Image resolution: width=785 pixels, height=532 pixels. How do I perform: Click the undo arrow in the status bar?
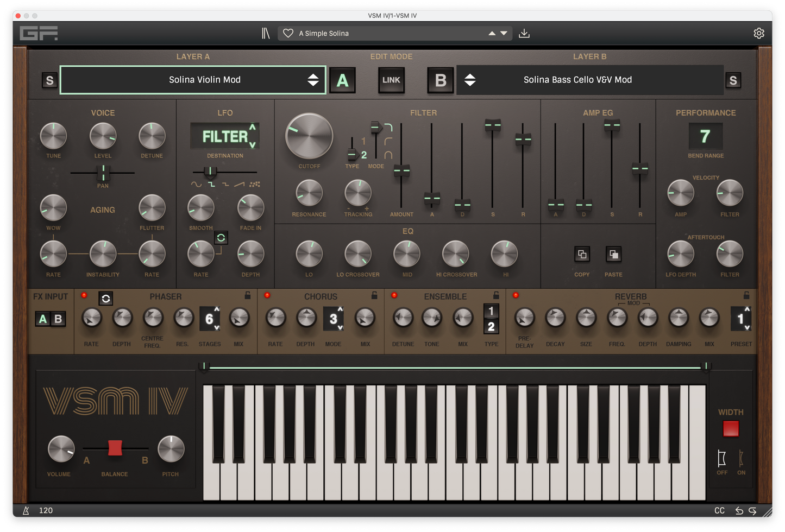738,511
